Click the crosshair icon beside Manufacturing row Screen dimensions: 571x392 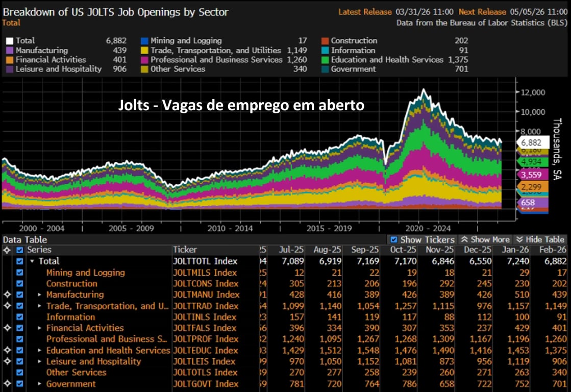(x=7, y=295)
